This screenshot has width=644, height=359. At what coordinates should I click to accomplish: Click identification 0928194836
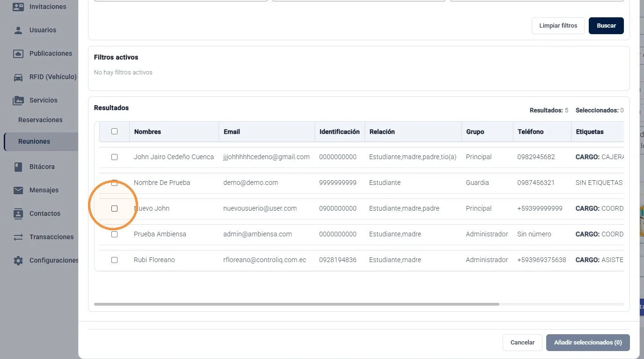(337, 260)
